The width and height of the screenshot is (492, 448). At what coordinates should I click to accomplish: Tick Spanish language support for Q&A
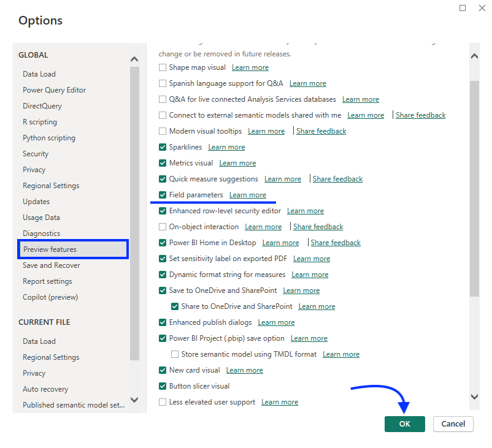162,83
